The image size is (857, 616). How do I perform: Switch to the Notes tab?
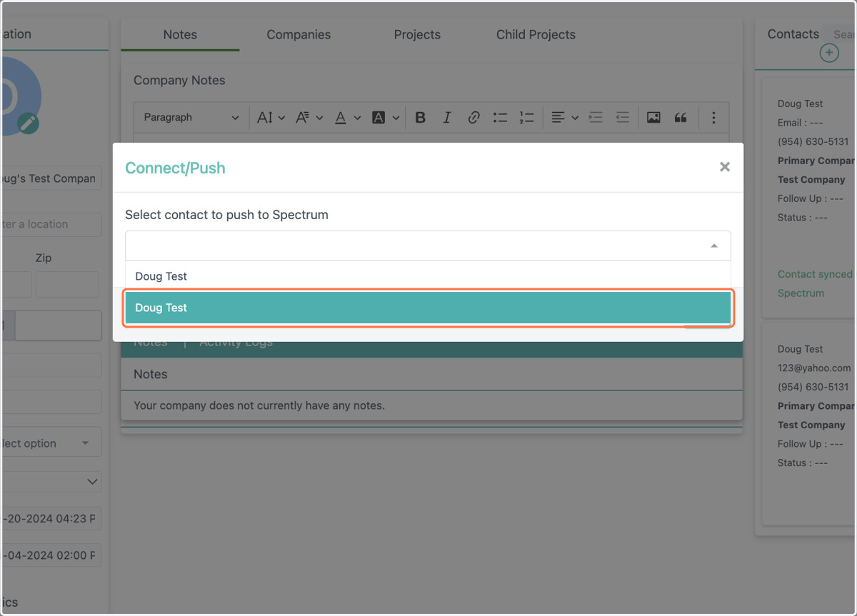(x=180, y=34)
